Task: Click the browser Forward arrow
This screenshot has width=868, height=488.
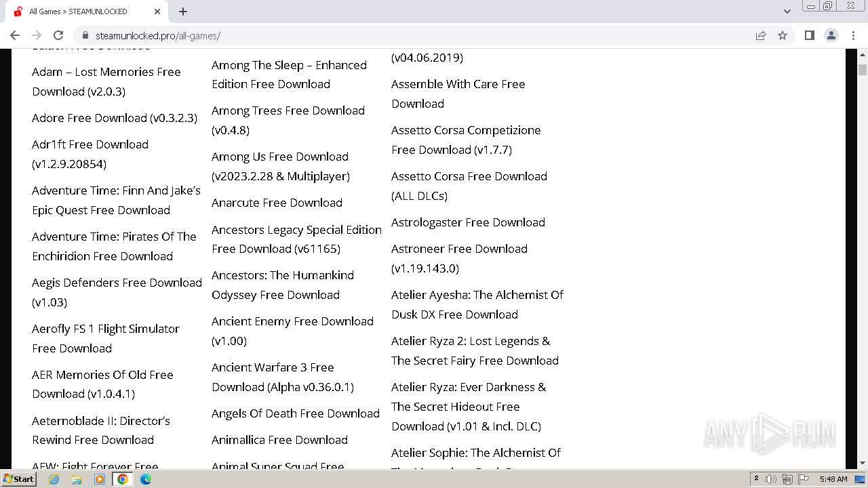Action: click(x=37, y=35)
